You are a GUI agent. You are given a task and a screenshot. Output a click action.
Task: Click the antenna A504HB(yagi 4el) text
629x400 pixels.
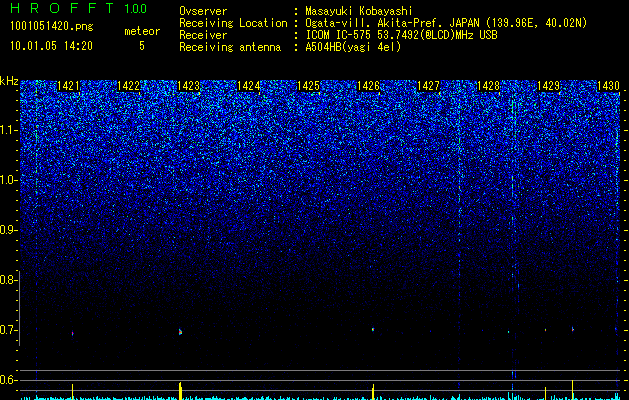pos(353,47)
